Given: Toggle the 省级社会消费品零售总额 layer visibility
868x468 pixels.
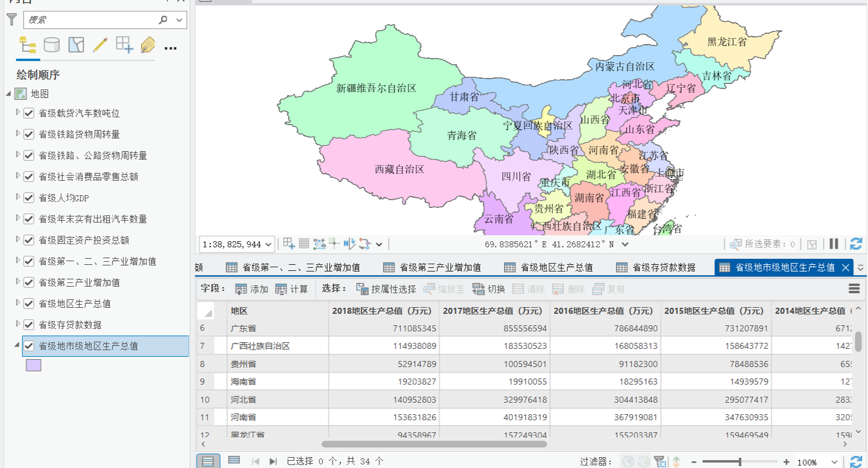Looking at the screenshot, I should point(28,177).
